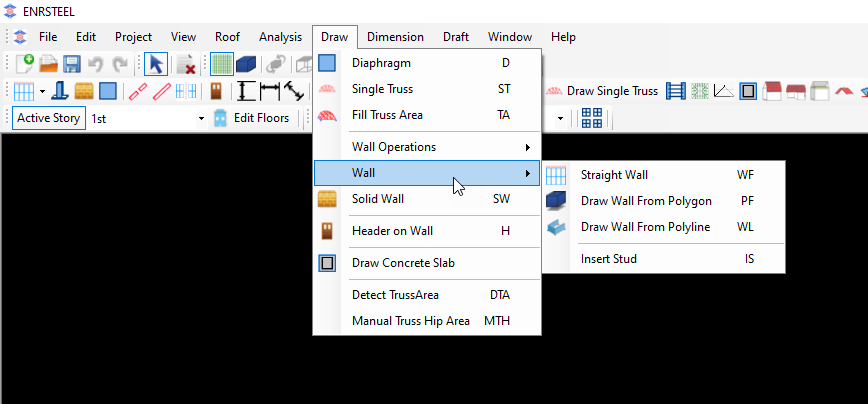Select the arrow pointer tool
Screen dimensions: 868x404
[156, 64]
